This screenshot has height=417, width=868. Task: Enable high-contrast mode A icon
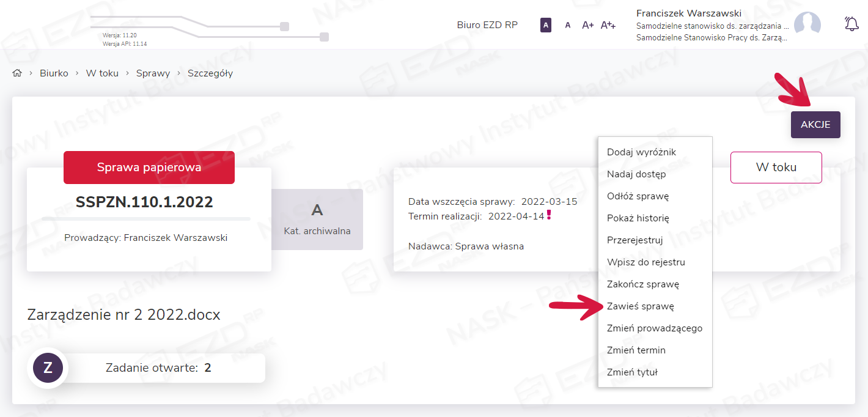[x=546, y=25]
